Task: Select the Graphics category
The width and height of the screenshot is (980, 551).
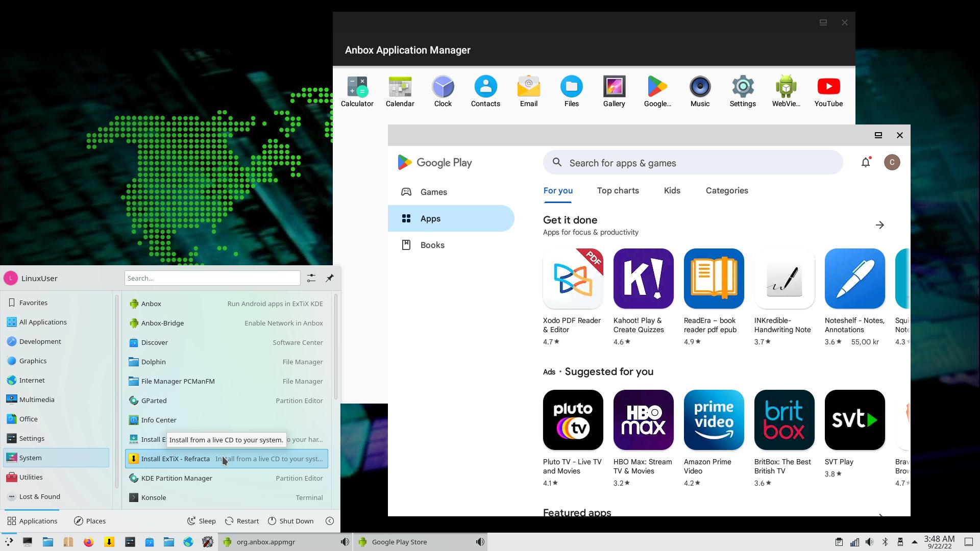Action: (x=56, y=361)
